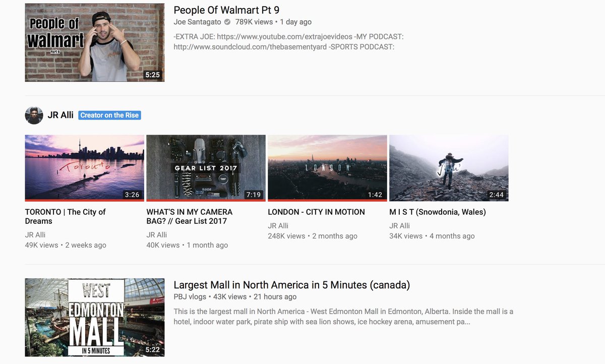Click Joe Santagato's verified checkmark badge
The image size is (605, 364).
(227, 22)
